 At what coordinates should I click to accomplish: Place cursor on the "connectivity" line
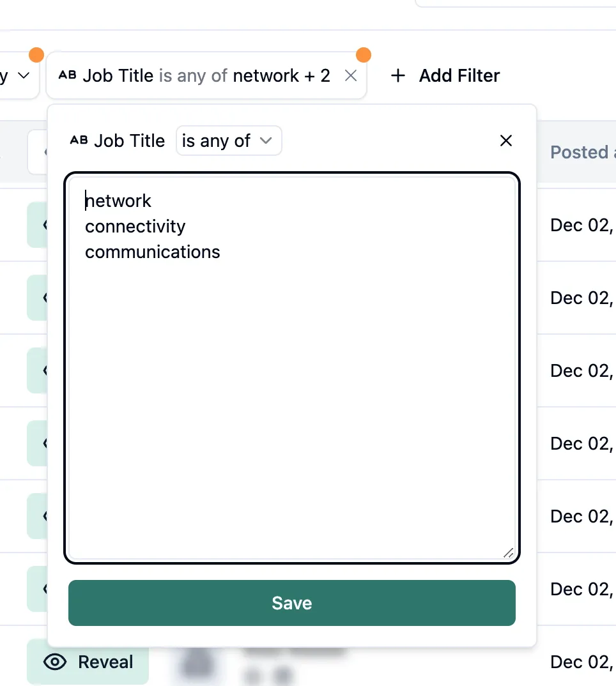point(135,227)
